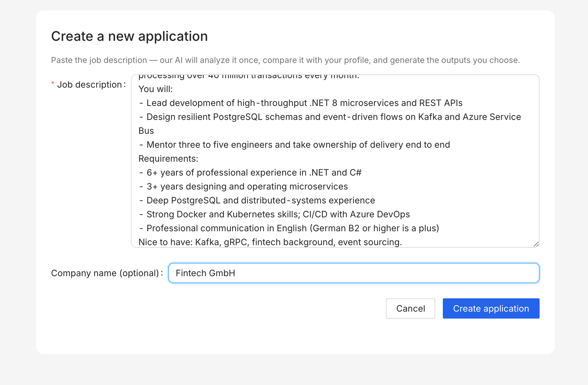Click the 'Requirements:' heading line
Viewport: 588px width, 385px height.
click(x=168, y=158)
